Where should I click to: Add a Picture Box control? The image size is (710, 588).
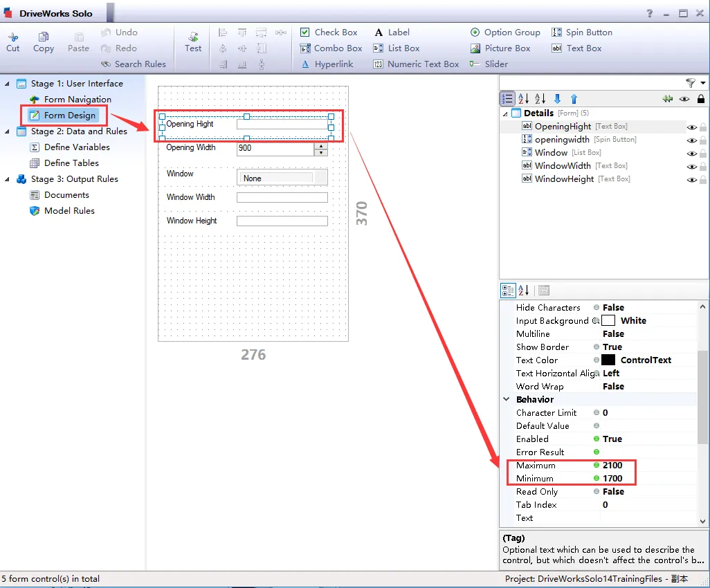point(500,48)
